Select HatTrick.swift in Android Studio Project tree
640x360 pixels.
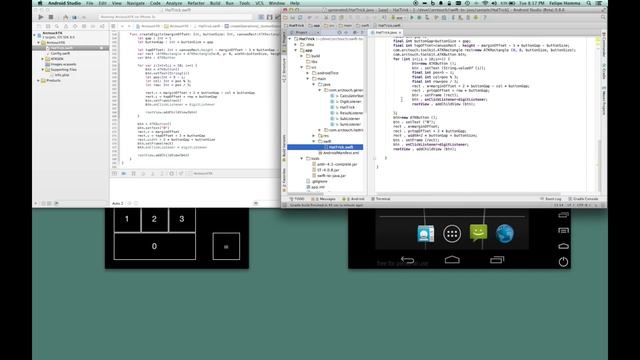coord(325,147)
